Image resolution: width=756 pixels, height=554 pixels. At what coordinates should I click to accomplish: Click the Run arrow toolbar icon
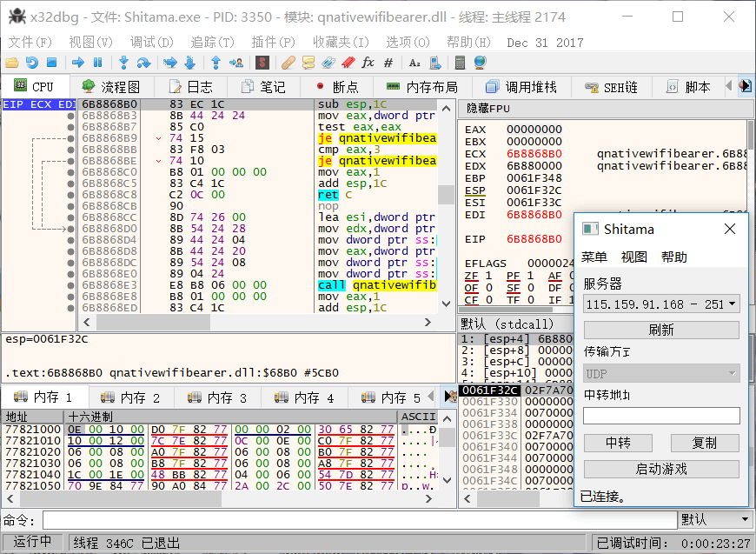tap(78, 63)
